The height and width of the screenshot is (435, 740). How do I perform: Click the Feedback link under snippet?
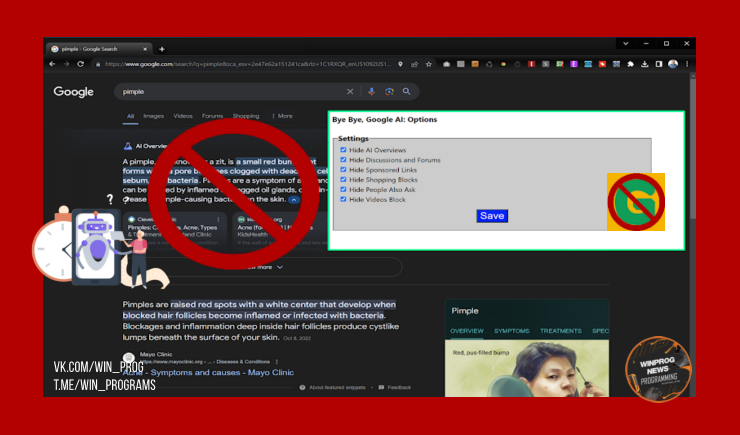399,387
